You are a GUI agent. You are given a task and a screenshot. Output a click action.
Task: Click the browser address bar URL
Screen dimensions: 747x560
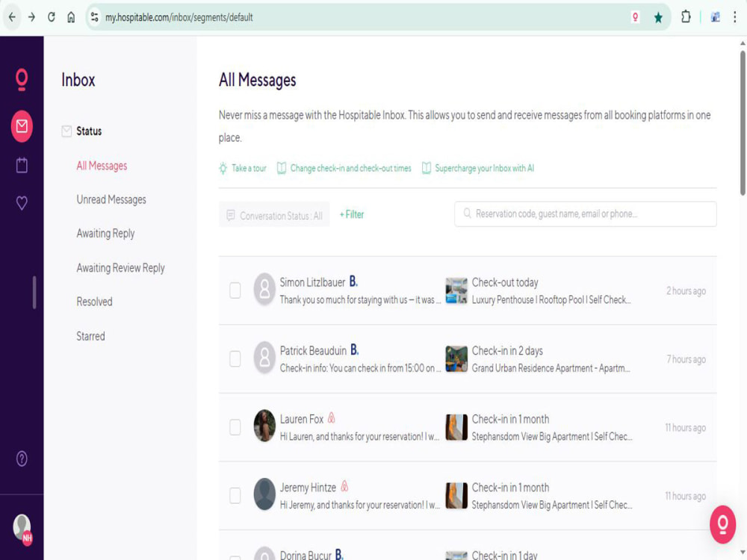click(179, 18)
